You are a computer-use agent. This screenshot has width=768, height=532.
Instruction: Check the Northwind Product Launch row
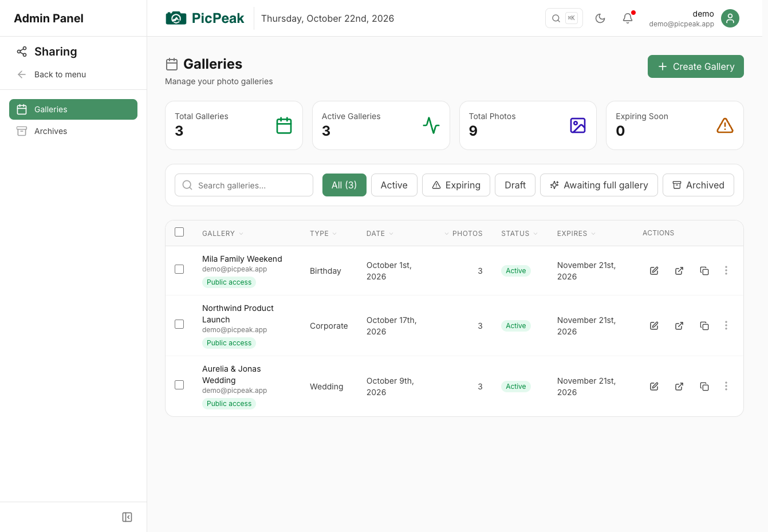click(179, 324)
